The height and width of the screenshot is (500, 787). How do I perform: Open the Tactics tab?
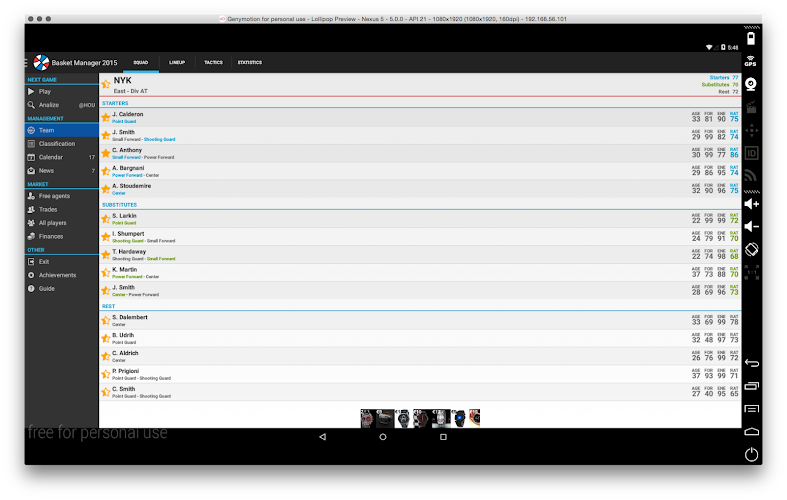click(213, 63)
